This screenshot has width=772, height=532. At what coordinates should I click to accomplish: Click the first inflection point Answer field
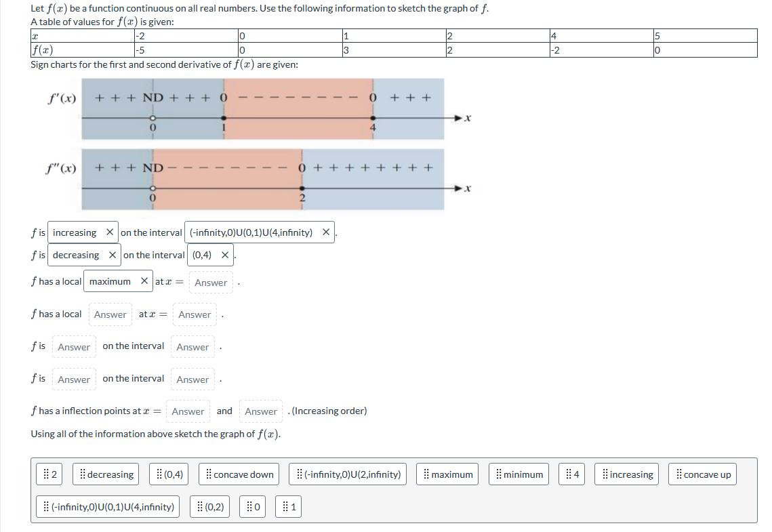click(x=188, y=411)
